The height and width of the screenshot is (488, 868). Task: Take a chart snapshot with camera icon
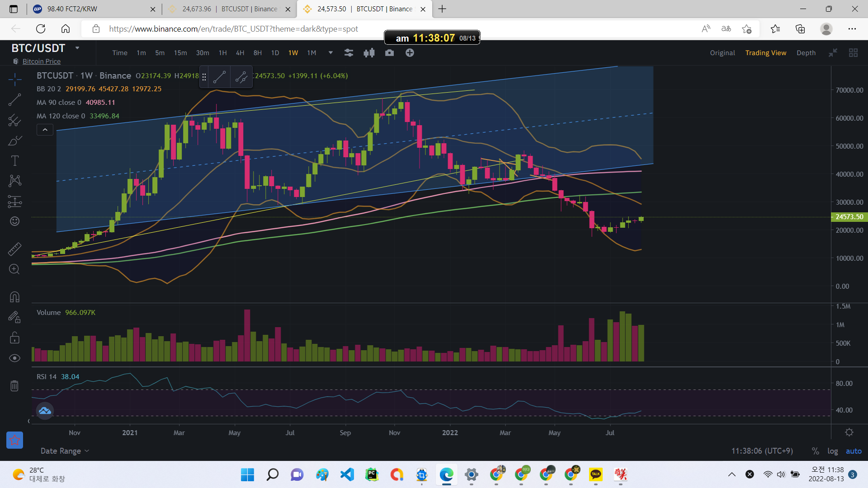(x=389, y=53)
